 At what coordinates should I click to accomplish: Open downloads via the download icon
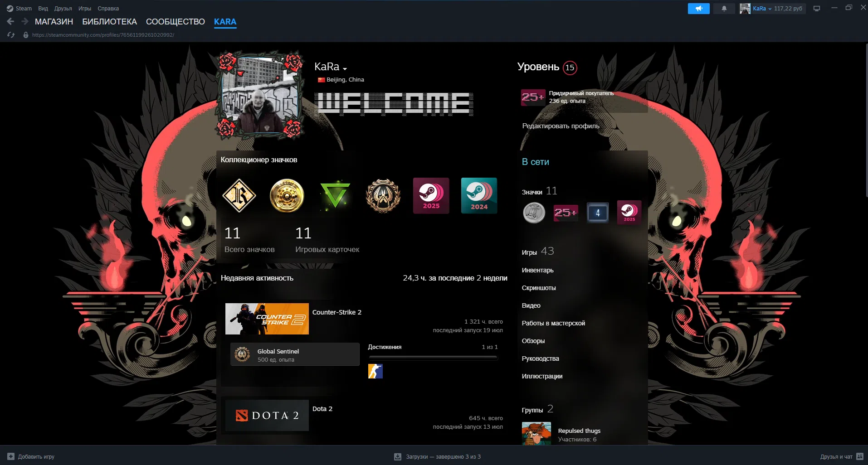point(398,456)
